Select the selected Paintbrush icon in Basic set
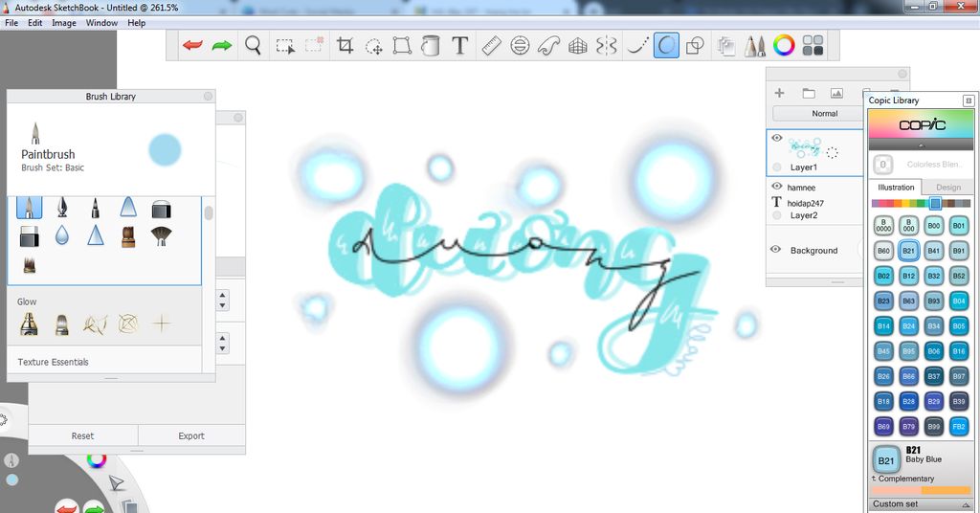 29,207
